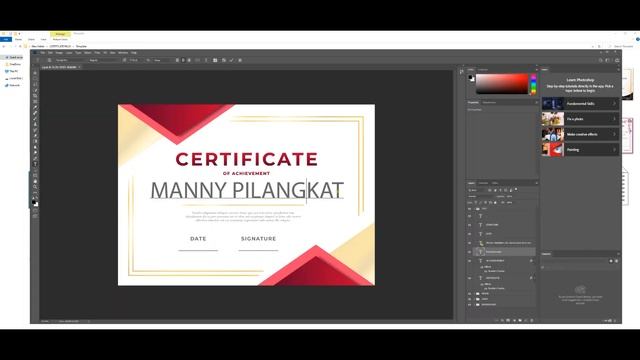Open the font size dropdown
Viewport: 640px width, 360px height.
click(x=136, y=60)
